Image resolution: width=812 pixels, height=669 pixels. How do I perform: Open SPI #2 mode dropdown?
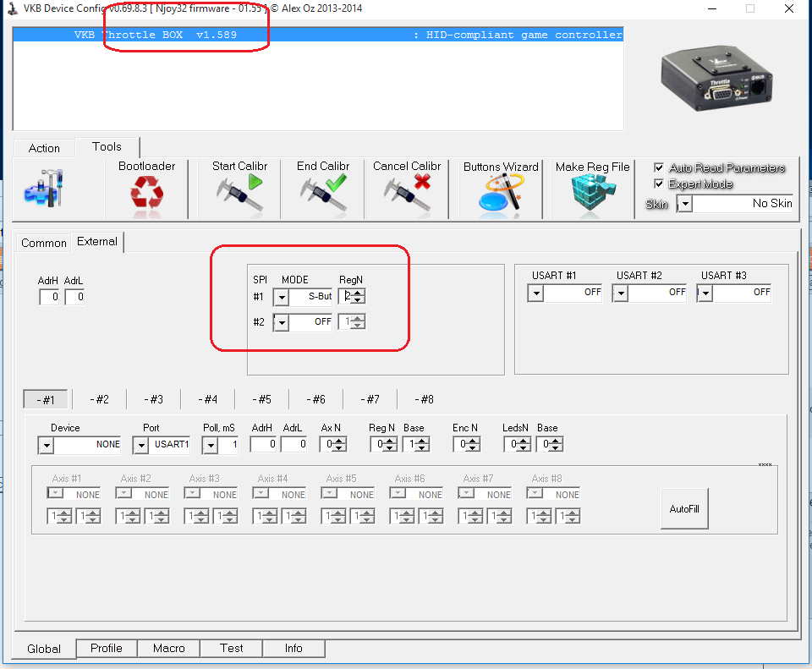281,322
